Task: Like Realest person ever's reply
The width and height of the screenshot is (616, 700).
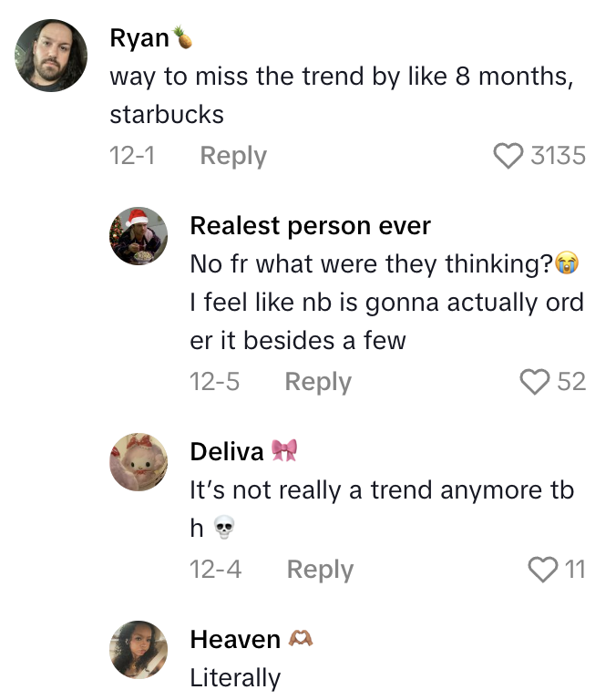Action: pos(535,381)
